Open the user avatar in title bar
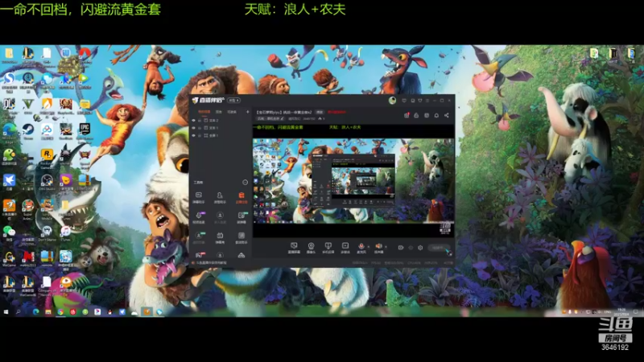 392,101
